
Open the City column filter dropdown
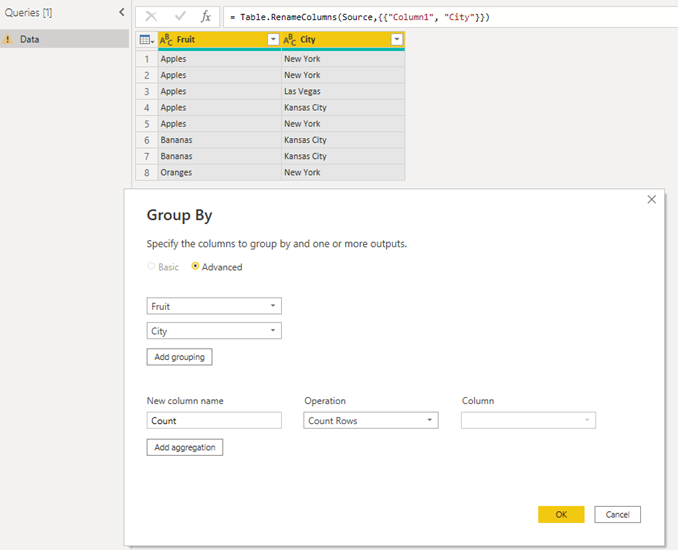click(x=397, y=40)
